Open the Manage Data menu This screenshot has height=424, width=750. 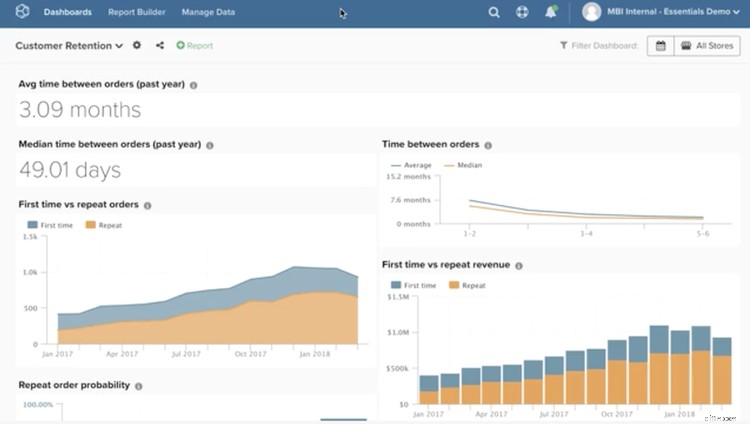click(208, 13)
